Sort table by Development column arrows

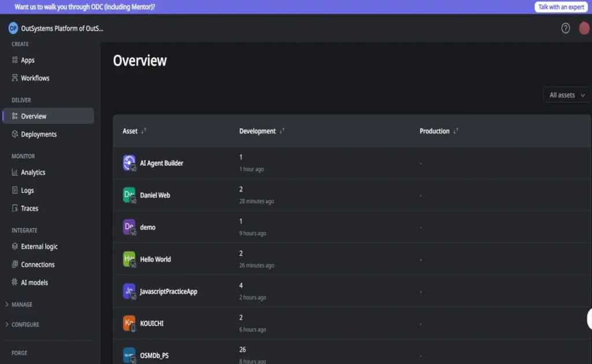282,131
